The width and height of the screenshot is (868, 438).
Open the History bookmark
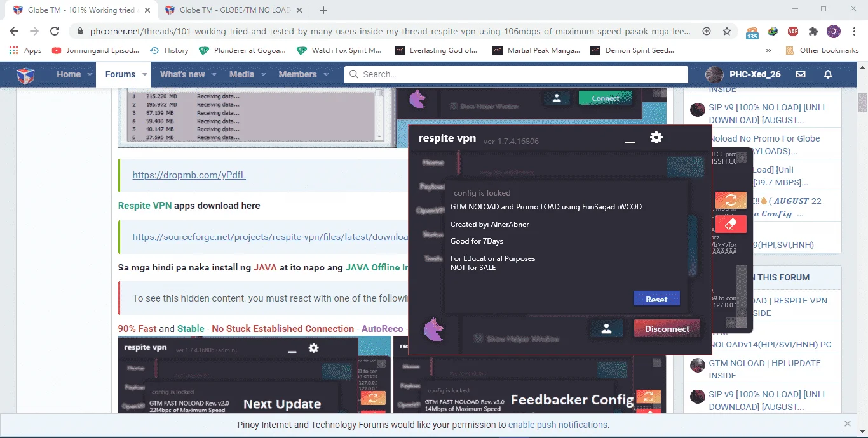(169, 50)
